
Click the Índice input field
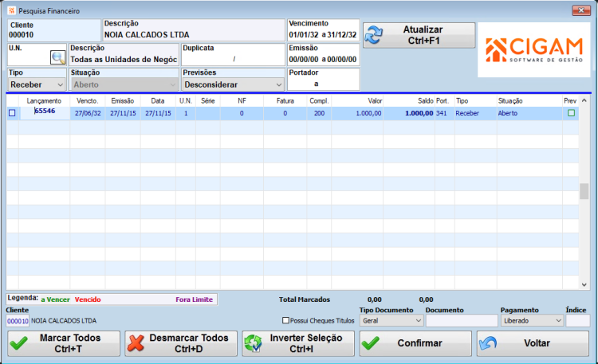tap(578, 320)
